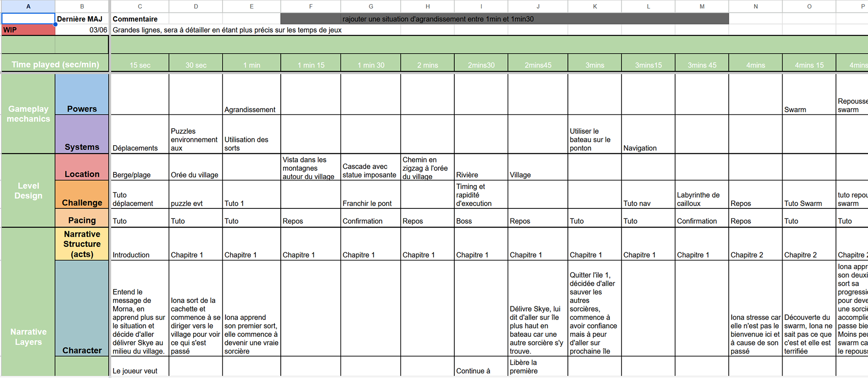The width and height of the screenshot is (868, 378).
Task: Click the red 'WIP' status cell
Action: (x=28, y=30)
